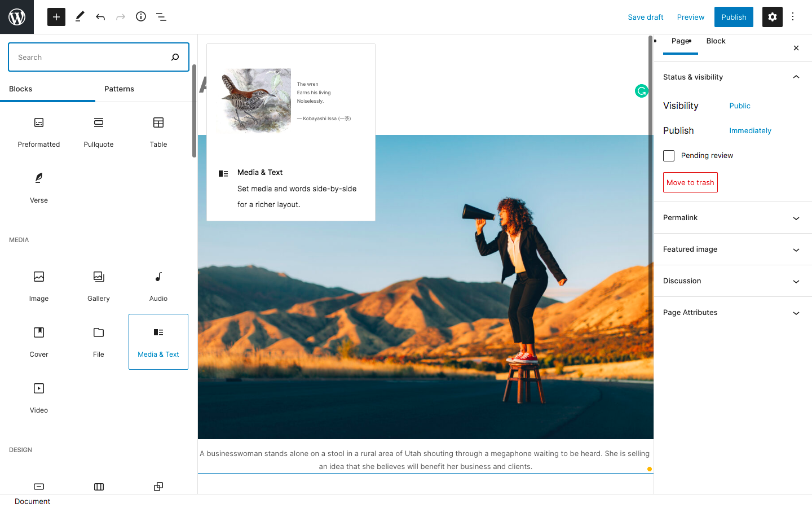Expand the Featured image panel
The image size is (812, 508).
point(733,249)
